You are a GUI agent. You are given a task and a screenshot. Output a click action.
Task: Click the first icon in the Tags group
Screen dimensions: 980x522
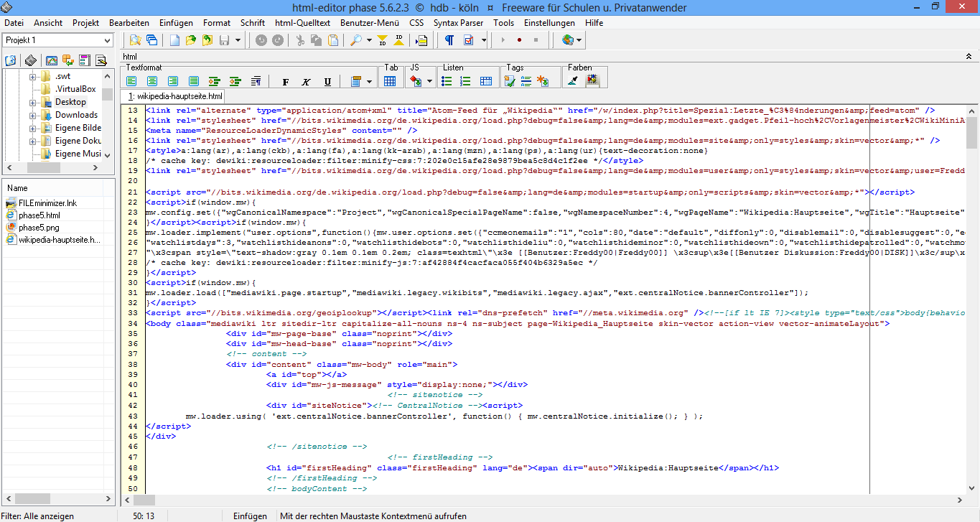pos(510,81)
